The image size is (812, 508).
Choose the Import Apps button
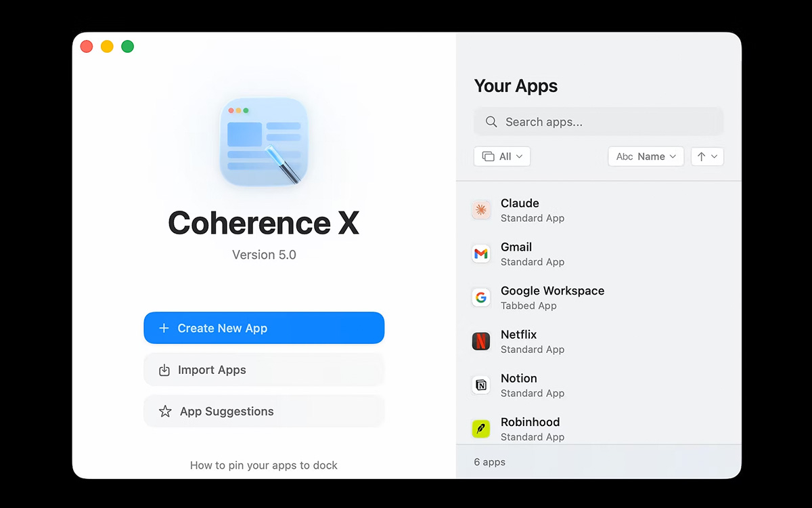tap(264, 370)
